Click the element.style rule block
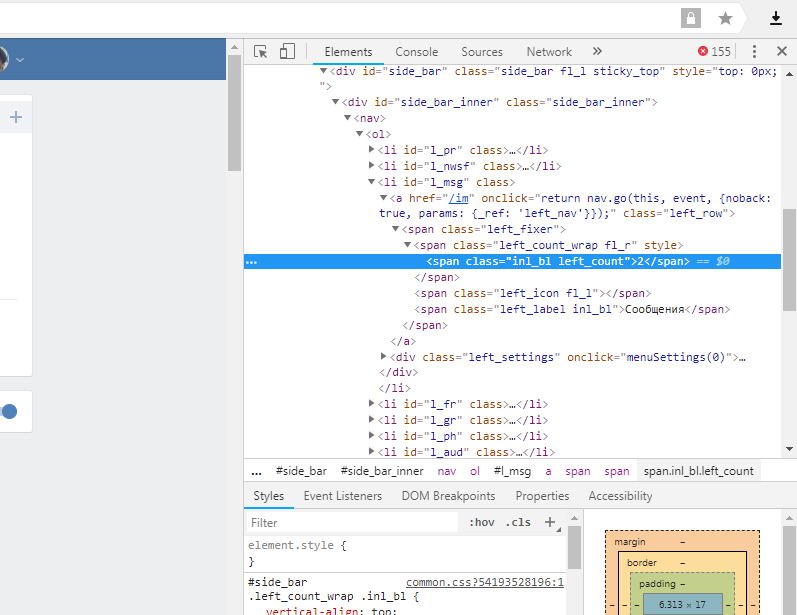The width and height of the screenshot is (797, 615). pos(405,553)
